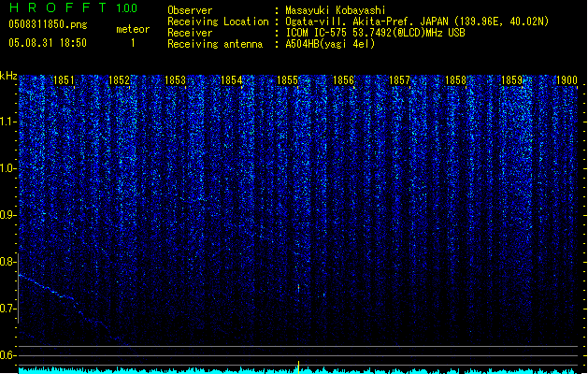Viewport: 588px width, 374px height.
Task: Click the 'Receiving Location' field label
Action: pyautogui.click(x=218, y=22)
